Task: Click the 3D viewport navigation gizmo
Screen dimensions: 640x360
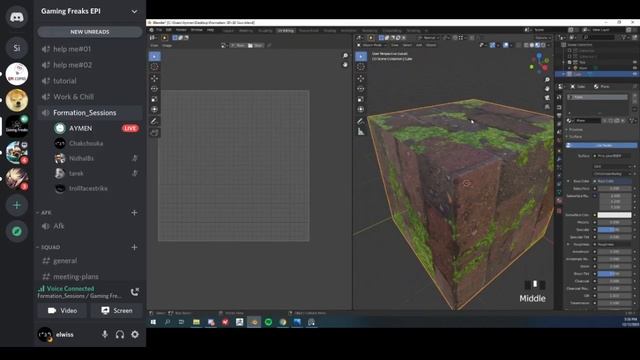Action: click(x=540, y=63)
